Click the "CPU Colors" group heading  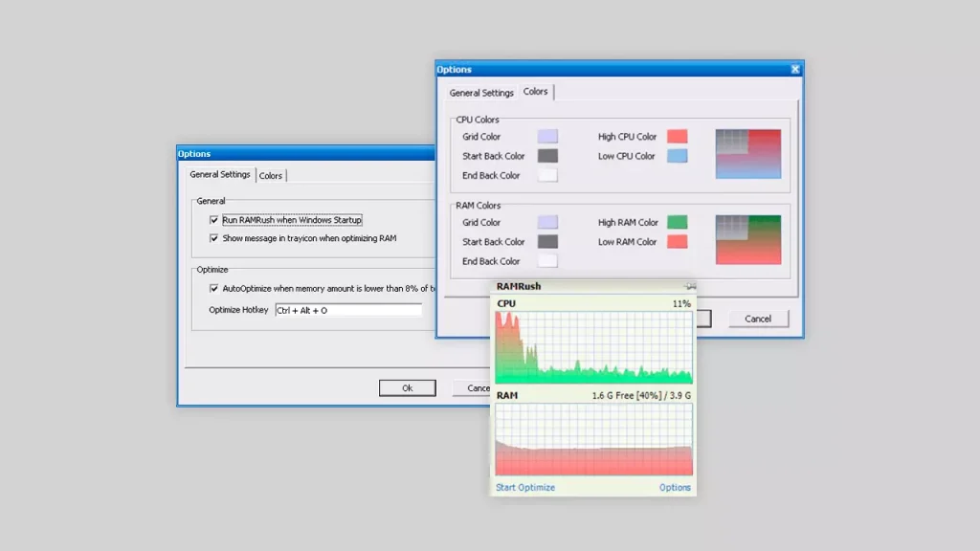pyautogui.click(x=477, y=120)
